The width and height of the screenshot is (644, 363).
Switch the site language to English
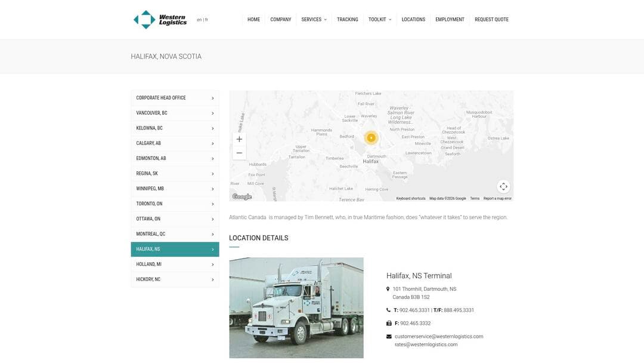[x=199, y=19]
